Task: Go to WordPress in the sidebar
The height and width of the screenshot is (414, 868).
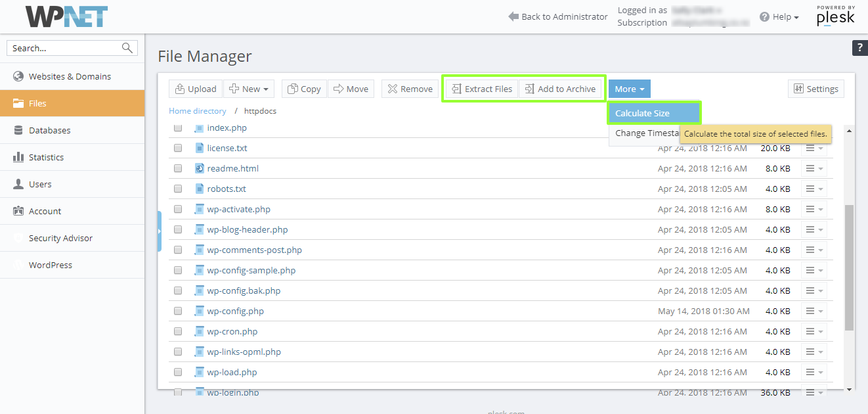Action: [72, 265]
